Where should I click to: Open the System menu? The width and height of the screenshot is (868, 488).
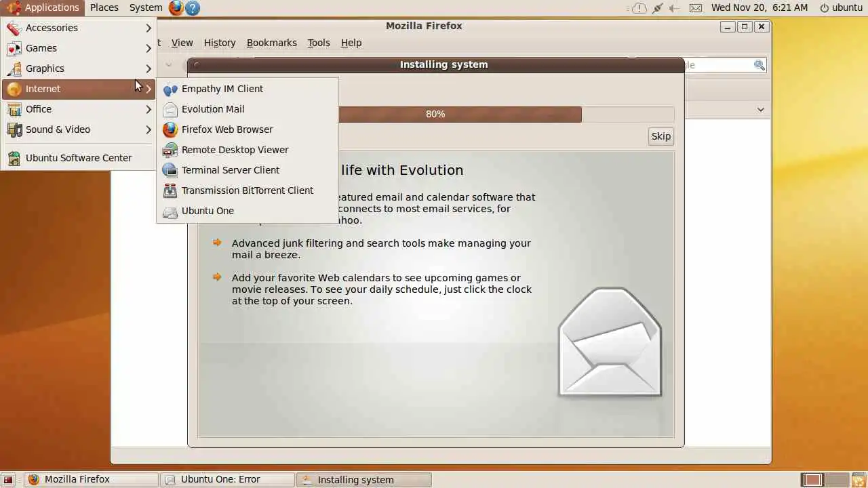tap(146, 7)
